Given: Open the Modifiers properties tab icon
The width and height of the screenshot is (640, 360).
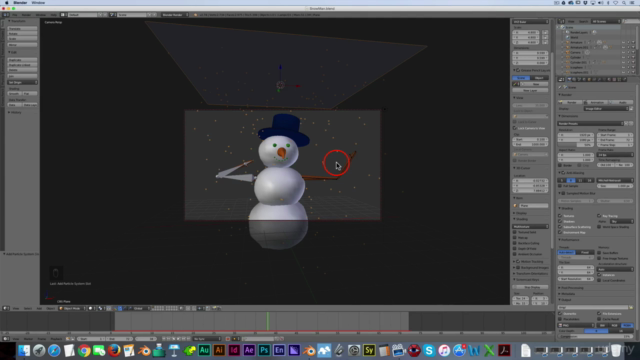Looking at the screenshot, I should (x=599, y=80).
